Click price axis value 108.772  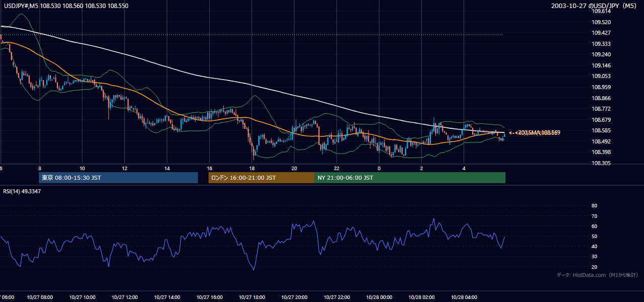coord(601,109)
